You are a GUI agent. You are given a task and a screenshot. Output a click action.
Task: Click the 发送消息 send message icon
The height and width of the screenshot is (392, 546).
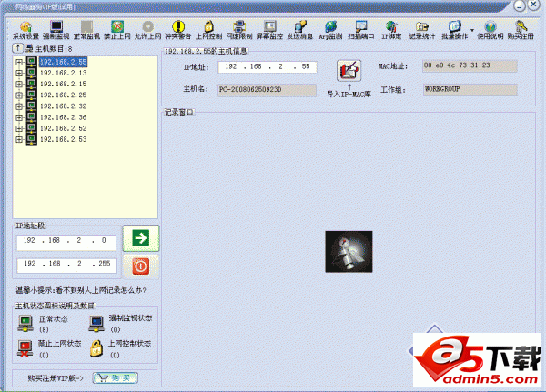[299, 30]
